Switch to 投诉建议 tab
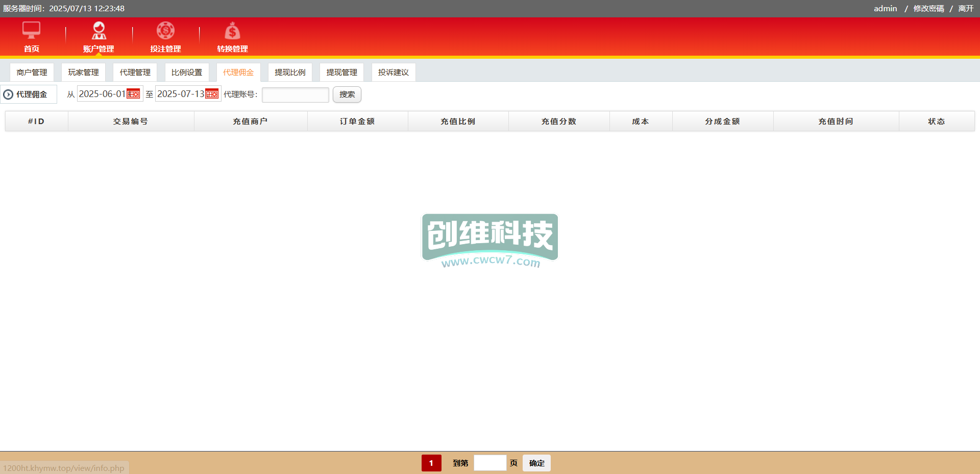The height and width of the screenshot is (474, 980). click(x=394, y=73)
